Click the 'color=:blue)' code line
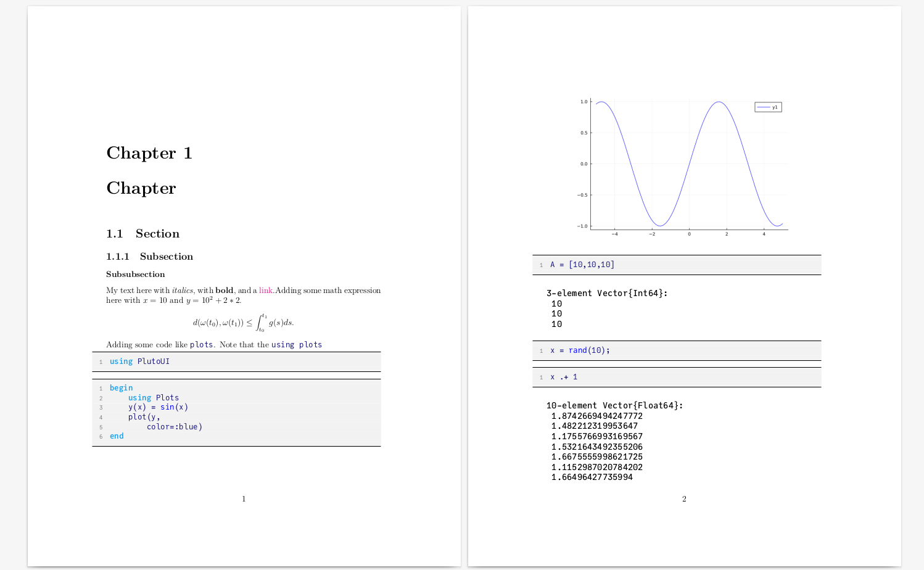This screenshot has height=570, width=924. pyautogui.click(x=175, y=427)
